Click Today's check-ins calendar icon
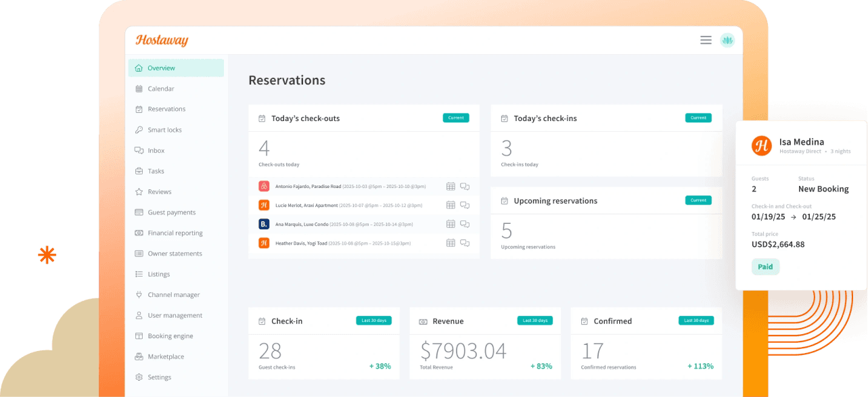Image resolution: width=868 pixels, height=397 pixels. click(504, 118)
